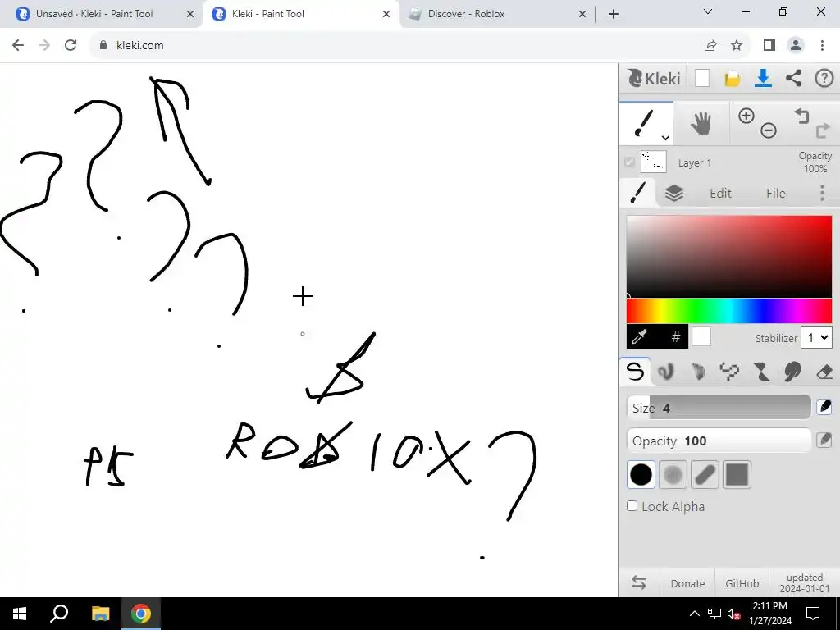Share this page from address bar

710,45
